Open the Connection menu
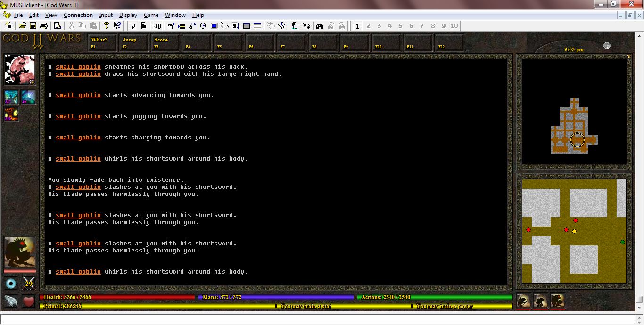 tap(78, 15)
